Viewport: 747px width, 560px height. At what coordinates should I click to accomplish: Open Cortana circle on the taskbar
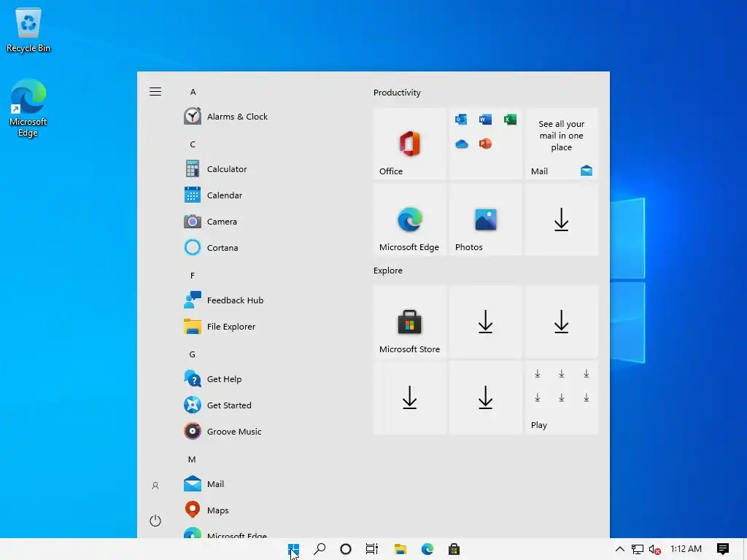pos(346,549)
